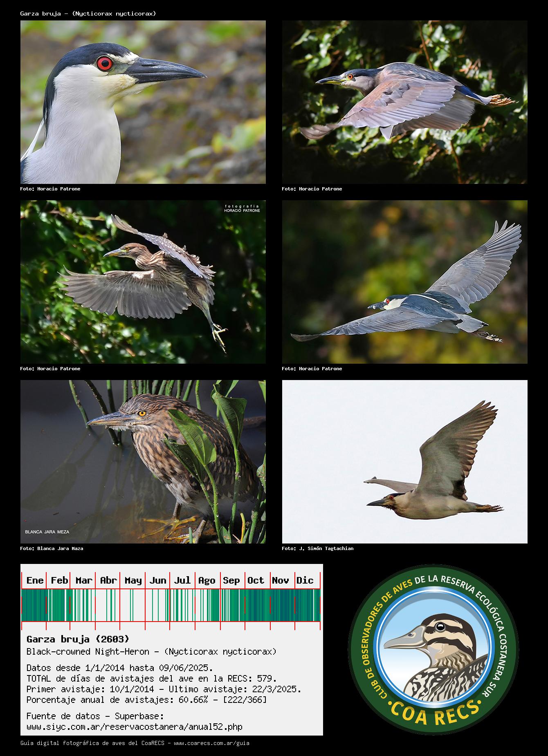Click the page title 'Garza bruja – (Nycticorax nycticorax)'
Image resolution: width=548 pixels, height=756 pixels.
(88, 13)
